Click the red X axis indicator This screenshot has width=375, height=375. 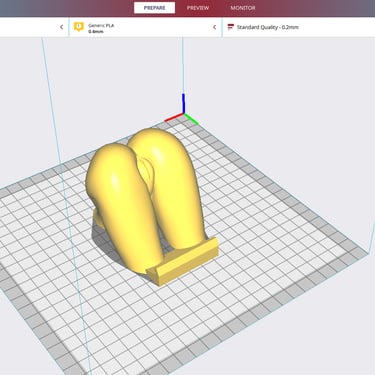point(174,118)
